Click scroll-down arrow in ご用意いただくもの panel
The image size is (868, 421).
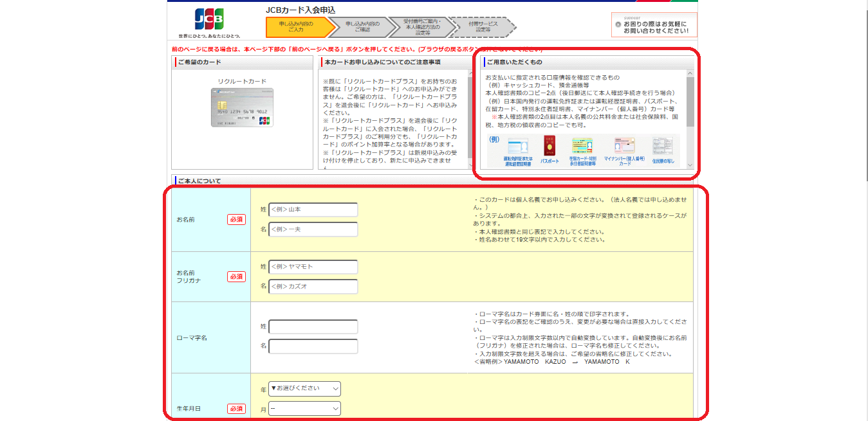(690, 165)
